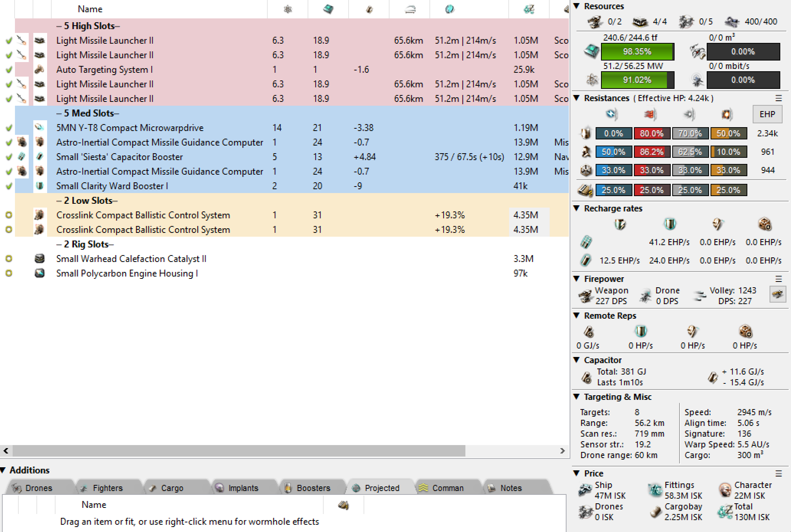Toggle state of Auto Targeting System I
This screenshot has height=532, width=791.
click(x=9, y=70)
